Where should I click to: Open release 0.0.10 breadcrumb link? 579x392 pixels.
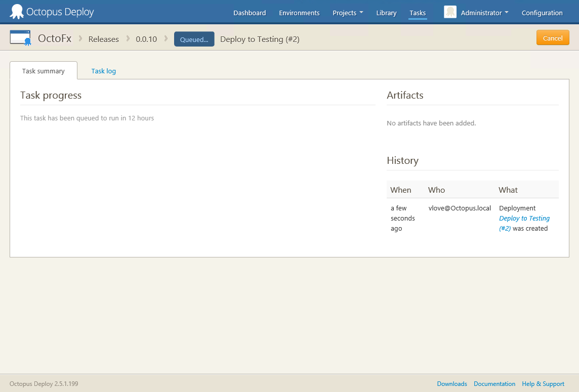point(146,39)
